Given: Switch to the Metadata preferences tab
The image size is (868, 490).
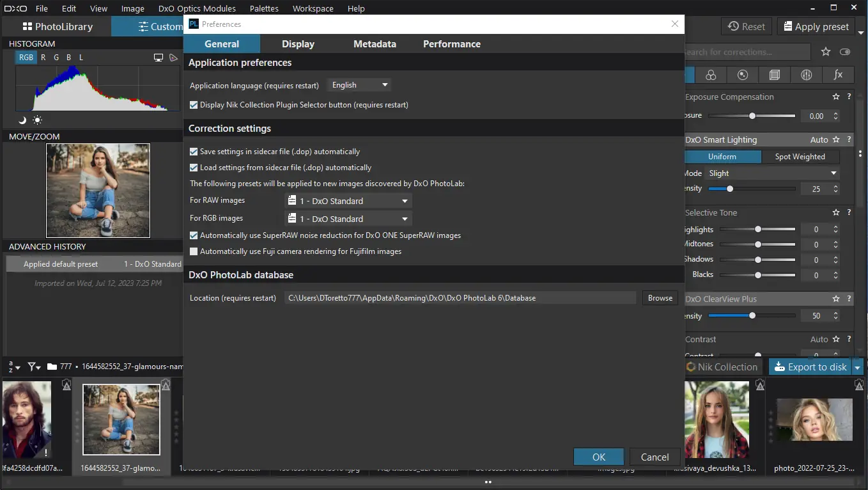Looking at the screenshot, I should tap(375, 44).
